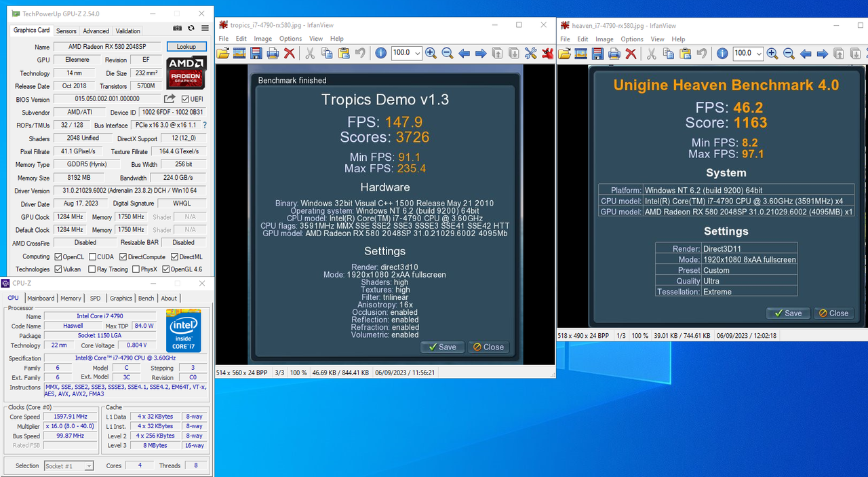Click Close in the Heaven Benchmark results
The image size is (868, 477).
[x=833, y=313]
